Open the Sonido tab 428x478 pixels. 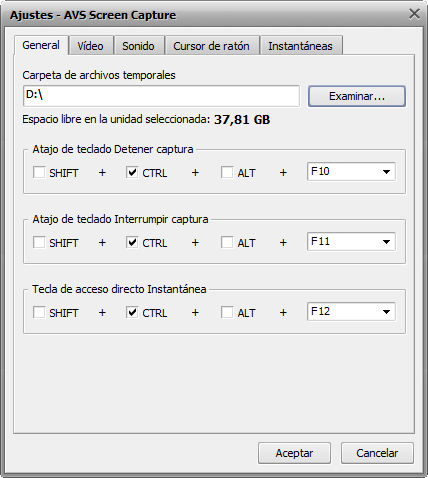click(139, 46)
